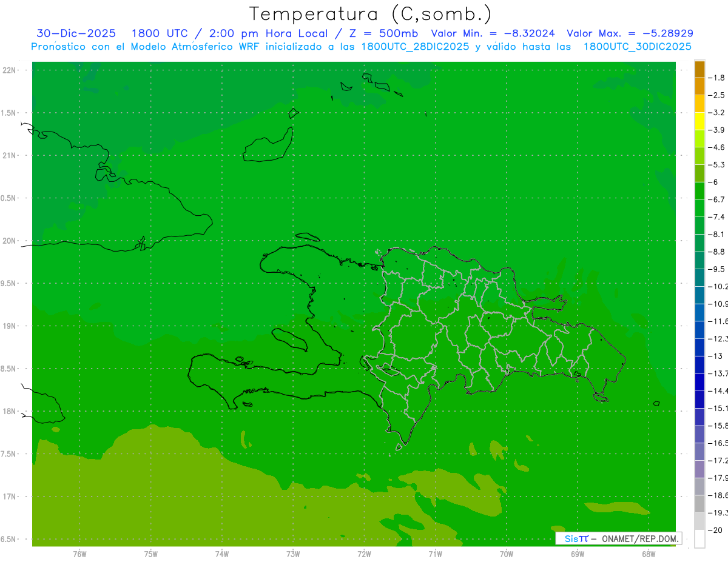The width and height of the screenshot is (728, 562).
Task: Pick the white swatch below -20 on colorbar
Action: [x=699, y=538]
